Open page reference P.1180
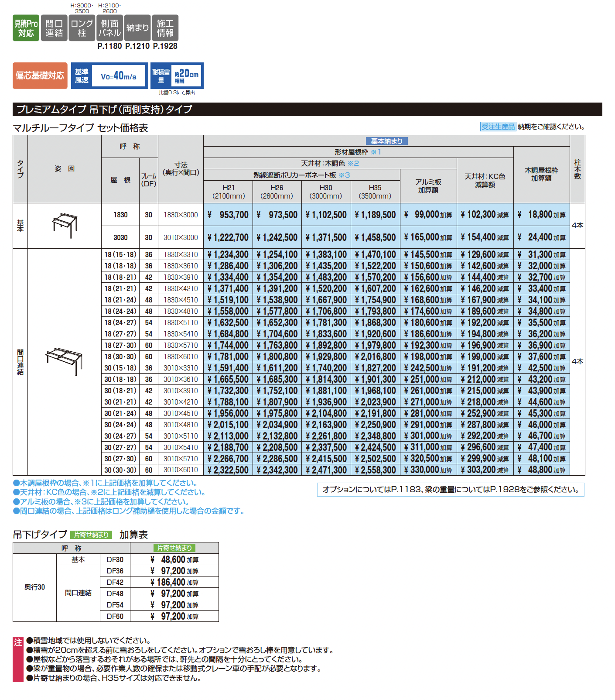This screenshot has width=615, height=700. click(x=110, y=46)
